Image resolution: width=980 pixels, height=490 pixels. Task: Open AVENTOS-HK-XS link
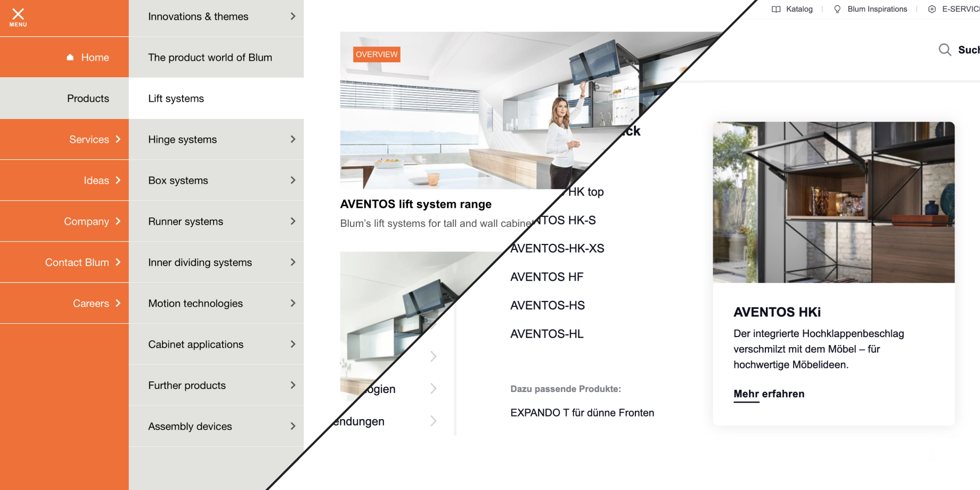pyautogui.click(x=557, y=248)
